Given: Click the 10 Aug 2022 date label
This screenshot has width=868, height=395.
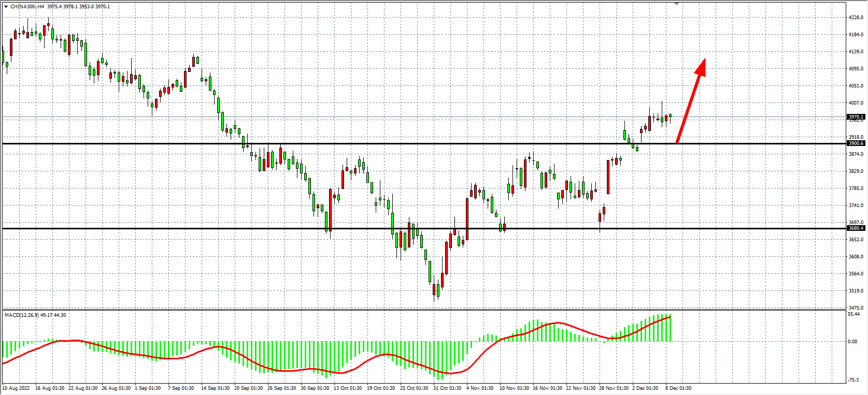Looking at the screenshot, I should (x=16, y=388).
